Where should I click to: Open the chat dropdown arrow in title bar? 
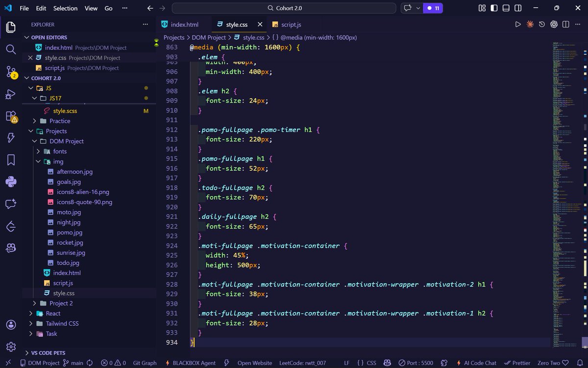(x=418, y=8)
